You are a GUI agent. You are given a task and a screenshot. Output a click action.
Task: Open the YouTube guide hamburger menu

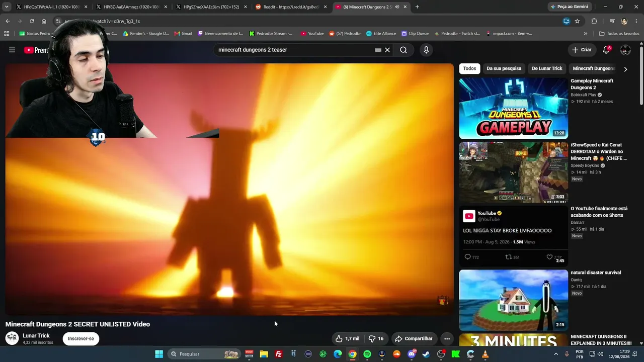[12, 50]
